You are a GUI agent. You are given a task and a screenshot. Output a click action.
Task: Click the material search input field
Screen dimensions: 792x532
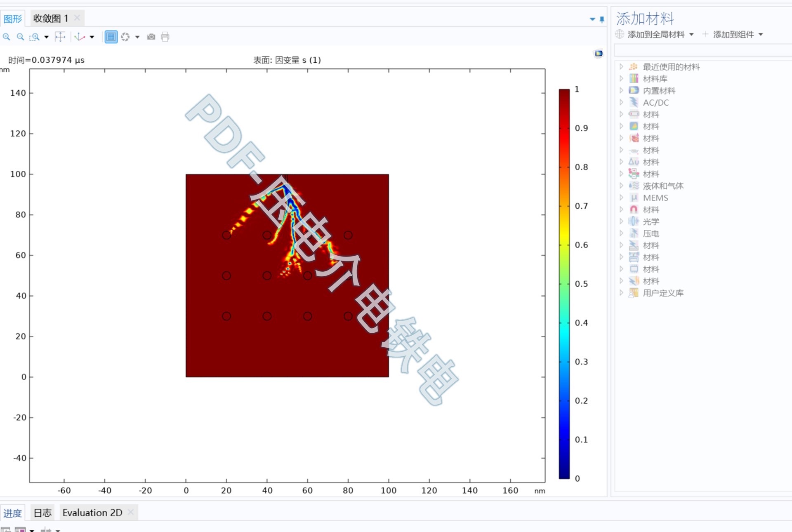[x=701, y=51]
